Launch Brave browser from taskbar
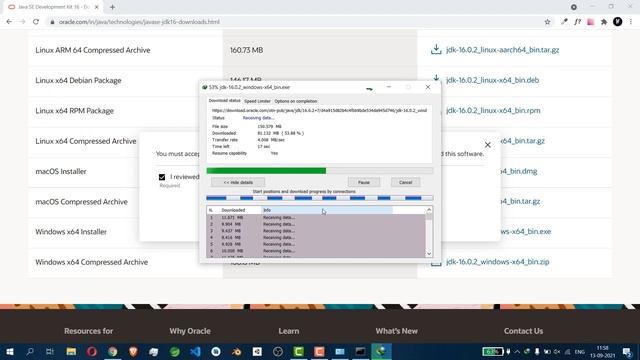This screenshot has width=640, height=360. coord(133,351)
